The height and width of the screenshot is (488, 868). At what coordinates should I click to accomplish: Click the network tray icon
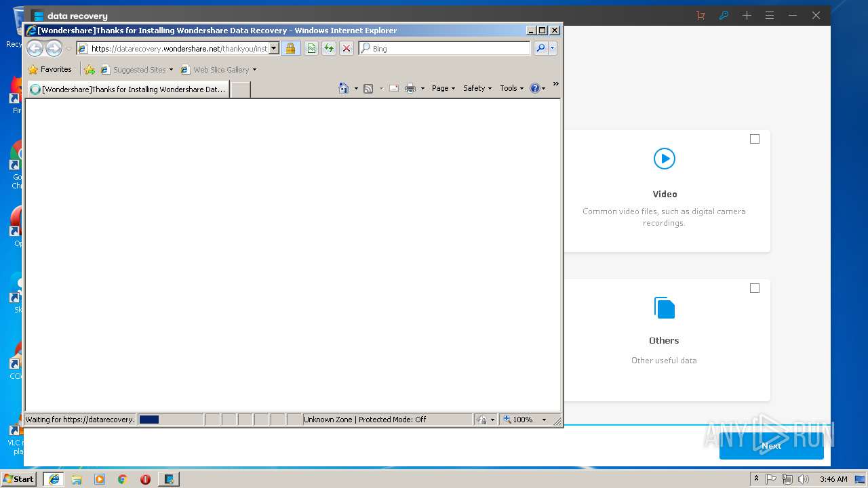tap(787, 479)
